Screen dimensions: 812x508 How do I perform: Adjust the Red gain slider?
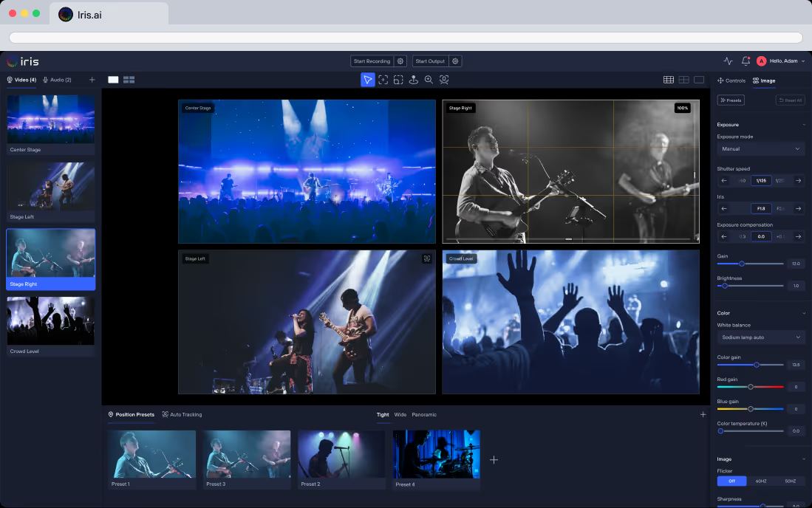(750, 387)
